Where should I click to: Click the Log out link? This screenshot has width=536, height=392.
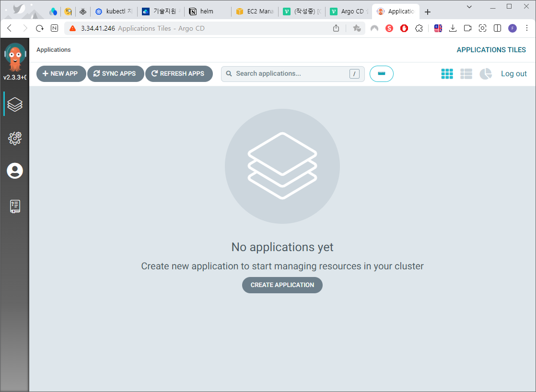(514, 74)
